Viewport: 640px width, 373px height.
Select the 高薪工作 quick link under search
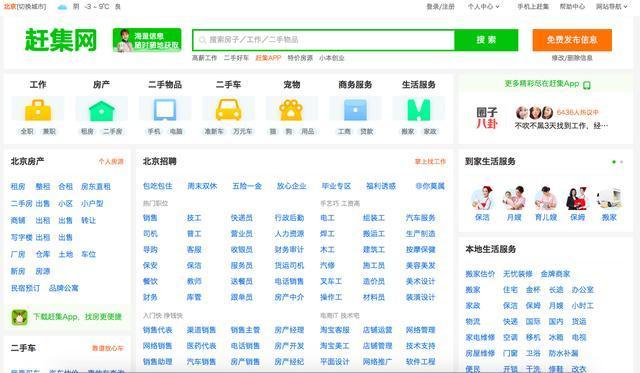click(x=204, y=58)
